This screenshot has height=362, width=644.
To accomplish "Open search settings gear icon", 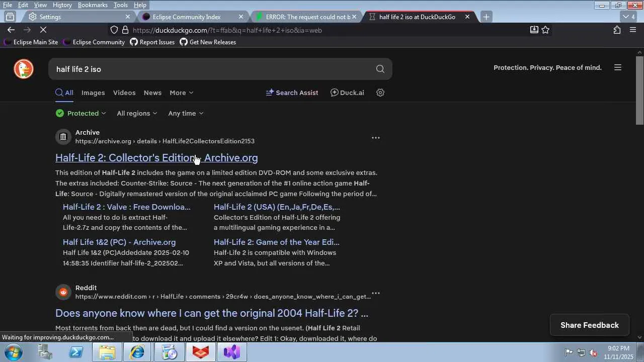I will click(380, 93).
